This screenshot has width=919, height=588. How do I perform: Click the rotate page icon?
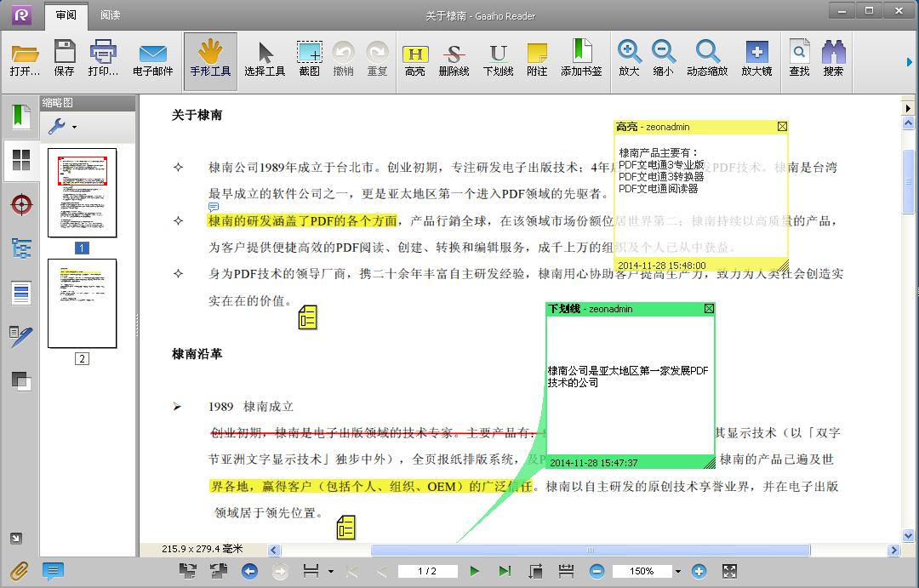(x=535, y=571)
